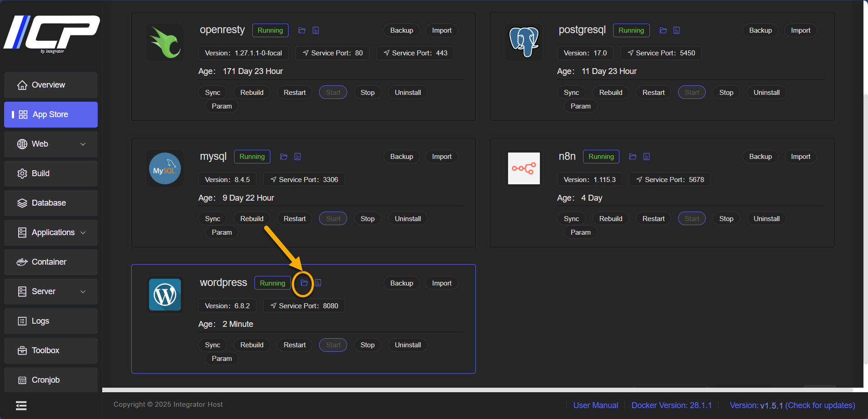
Task: Click Backup for postgresql
Action: point(760,30)
